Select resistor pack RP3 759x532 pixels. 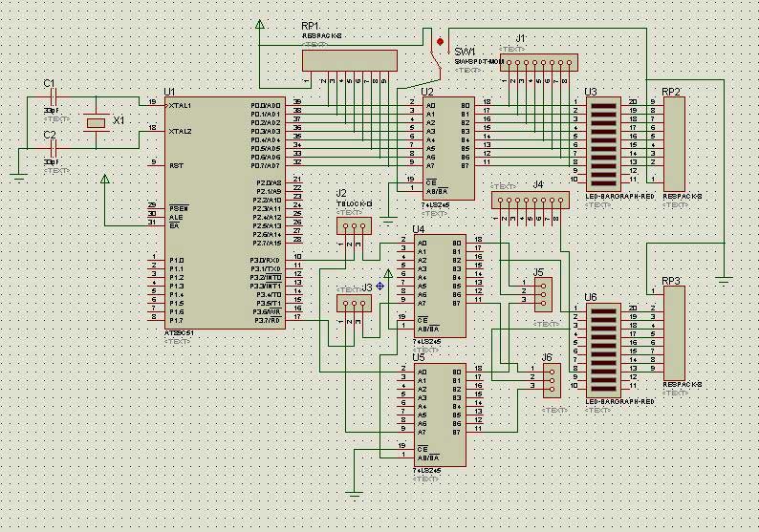[673, 334]
